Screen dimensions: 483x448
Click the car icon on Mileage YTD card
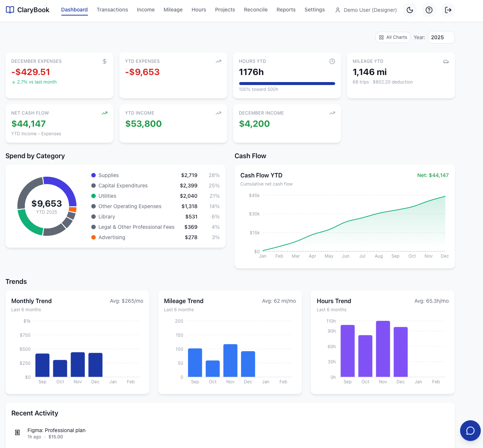(446, 61)
